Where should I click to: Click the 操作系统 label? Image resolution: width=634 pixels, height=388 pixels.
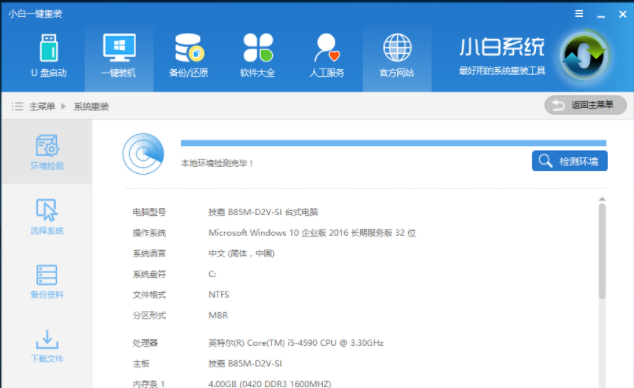149,233
